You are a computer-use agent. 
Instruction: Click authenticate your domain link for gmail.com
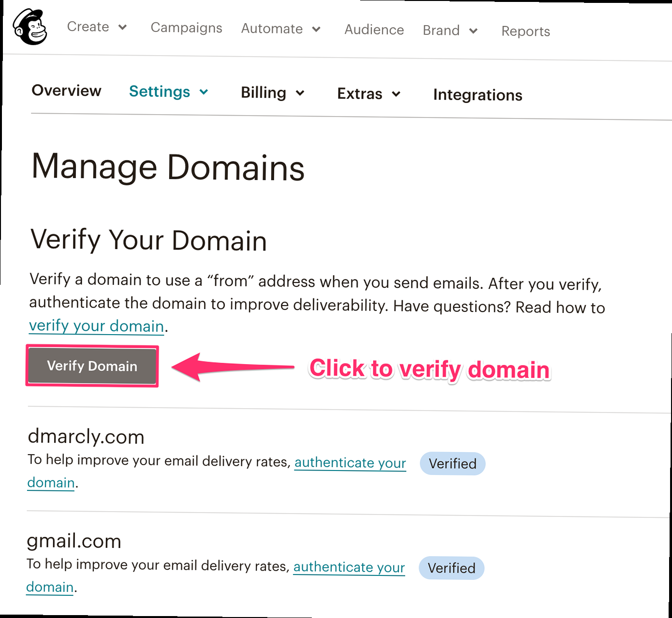tap(349, 567)
